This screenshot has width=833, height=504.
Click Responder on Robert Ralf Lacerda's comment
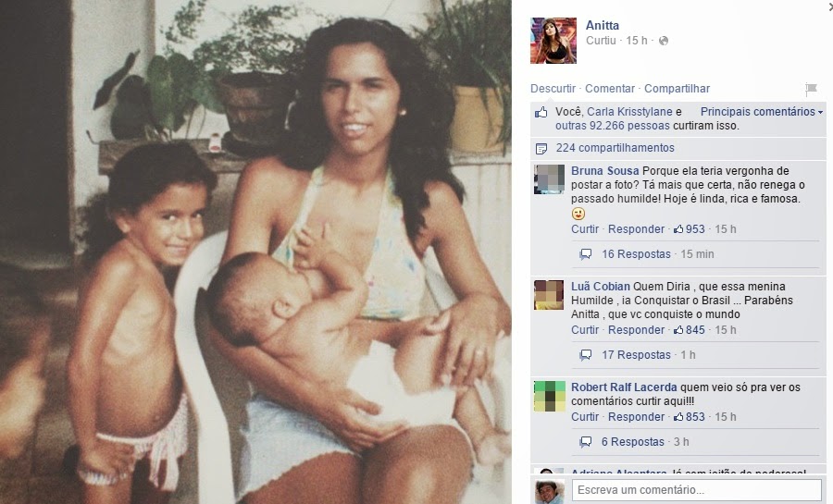point(636,417)
